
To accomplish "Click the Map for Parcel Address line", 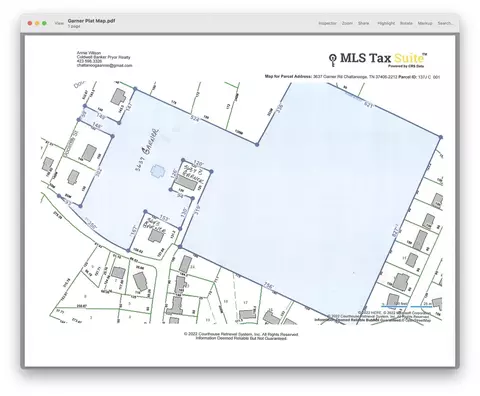I will tap(352, 77).
